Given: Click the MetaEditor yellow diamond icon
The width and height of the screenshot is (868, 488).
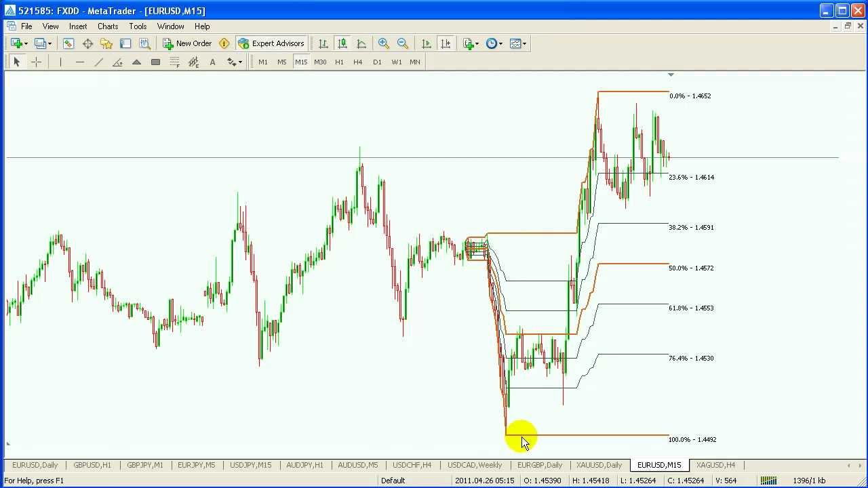Looking at the screenshot, I should click(x=224, y=43).
